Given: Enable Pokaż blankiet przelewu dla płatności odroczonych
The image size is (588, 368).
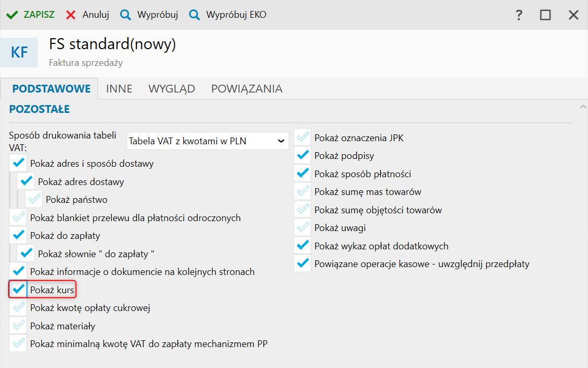Looking at the screenshot, I should (x=18, y=217).
